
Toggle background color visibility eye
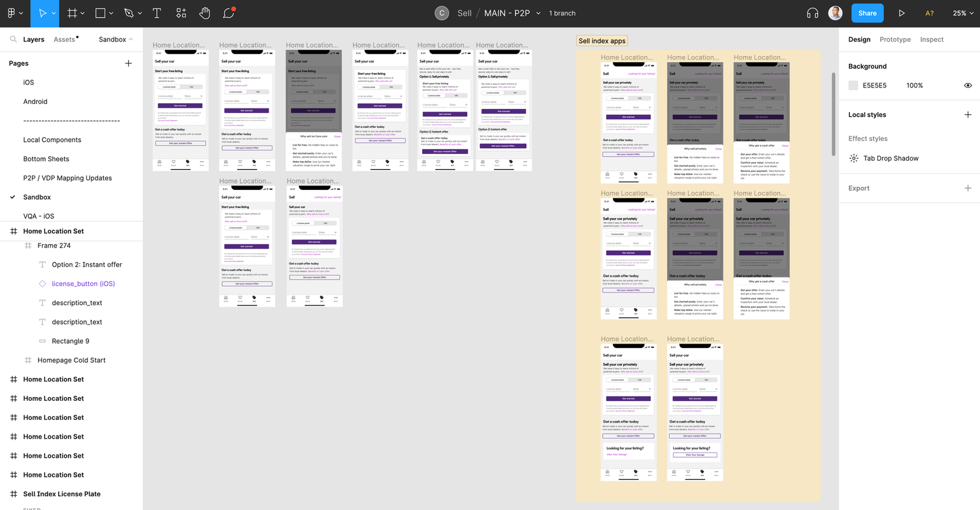tap(968, 86)
